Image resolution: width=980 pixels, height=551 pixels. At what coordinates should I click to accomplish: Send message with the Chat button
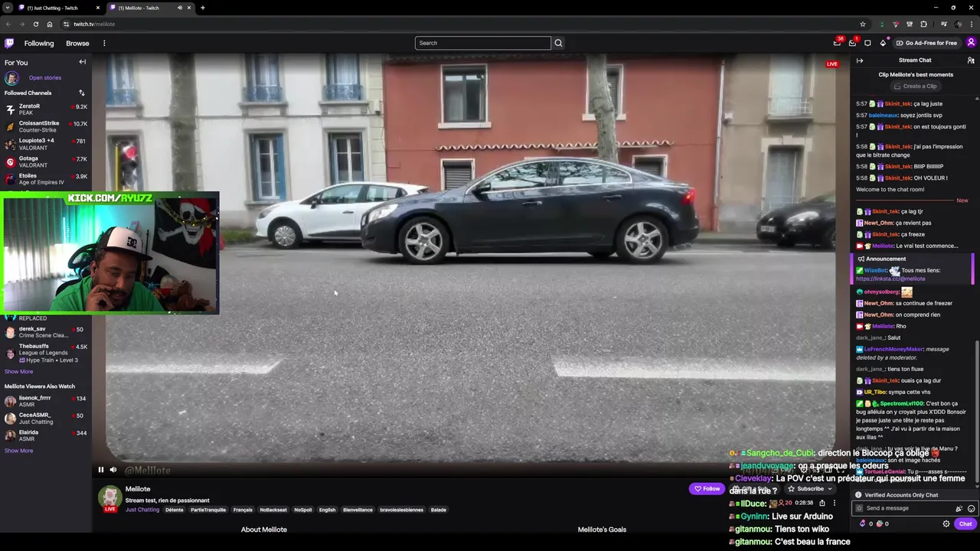point(965,524)
